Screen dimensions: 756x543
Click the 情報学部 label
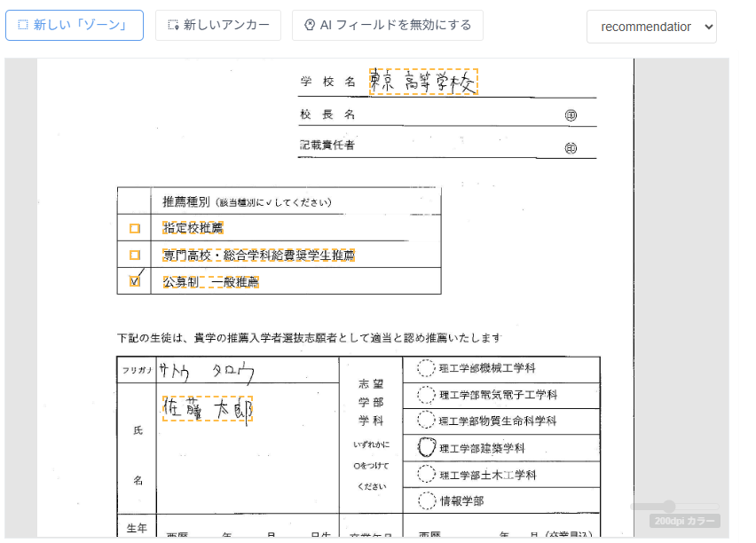tap(462, 501)
